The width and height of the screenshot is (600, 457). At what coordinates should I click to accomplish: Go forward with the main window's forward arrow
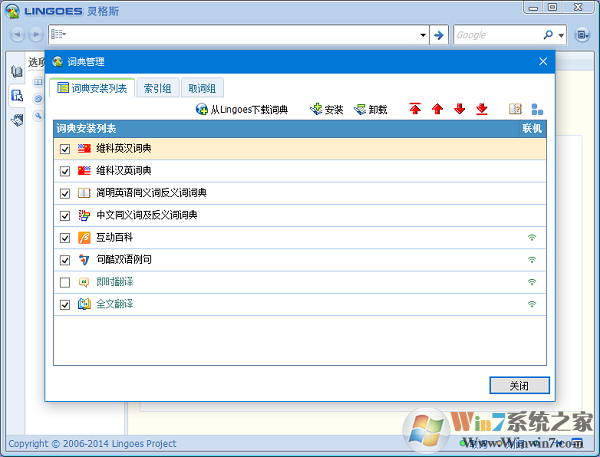coord(36,35)
